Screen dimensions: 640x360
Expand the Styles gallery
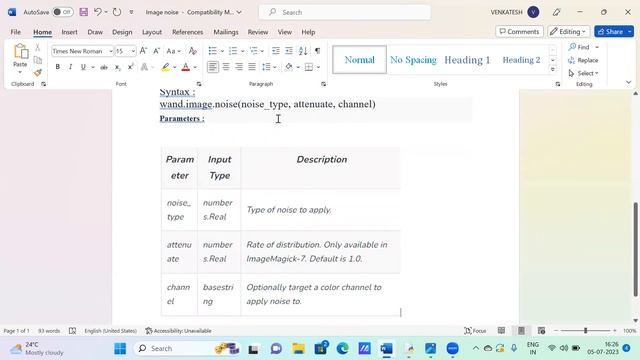click(x=553, y=70)
